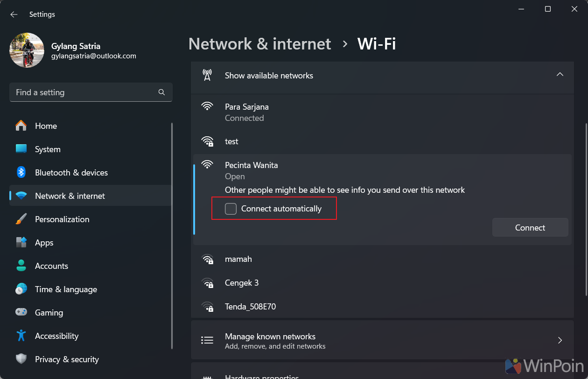Collapse Show available networks section

[560, 75]
